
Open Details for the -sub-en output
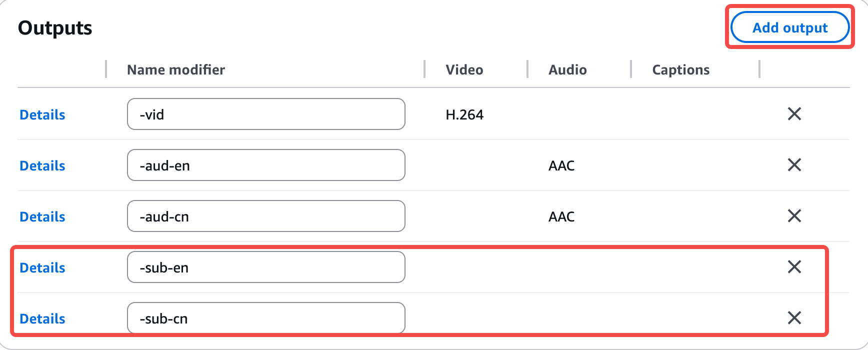point(42,267)
